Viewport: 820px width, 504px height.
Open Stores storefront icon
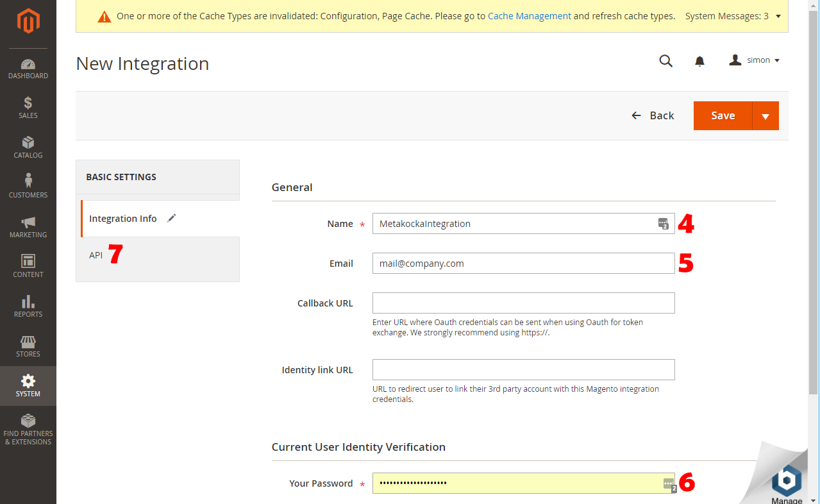pyautogui.click(x=28, y=342)
